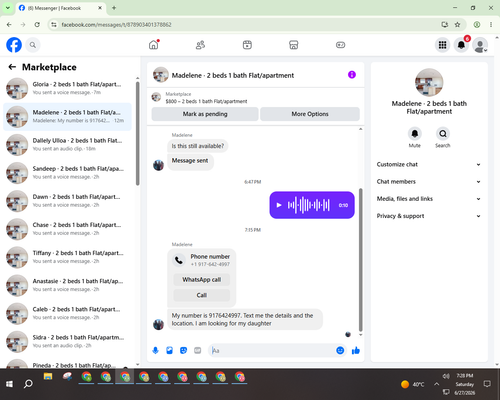Open the Dawn conversation
The width and height of the screenshot is (500, 400).
68,201
